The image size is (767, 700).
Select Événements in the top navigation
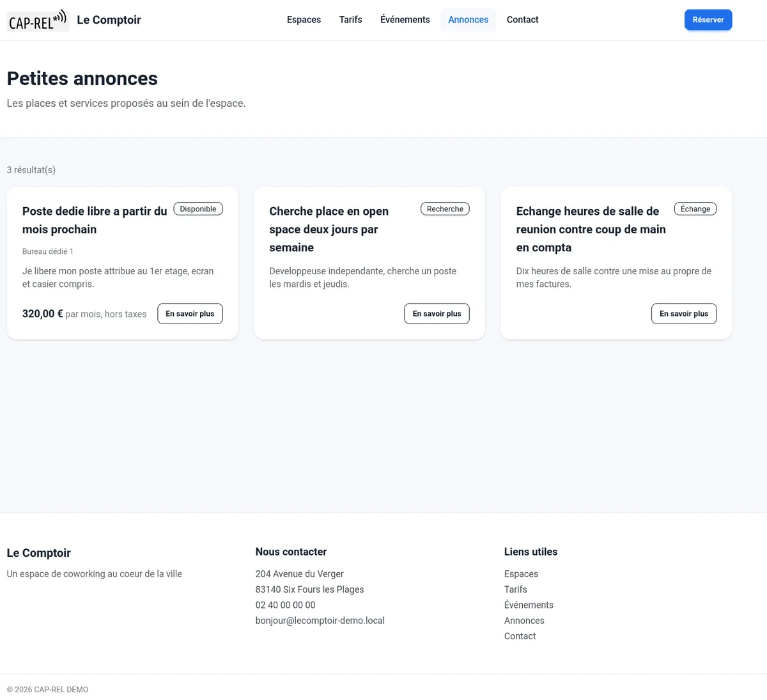tap(405, 20)
